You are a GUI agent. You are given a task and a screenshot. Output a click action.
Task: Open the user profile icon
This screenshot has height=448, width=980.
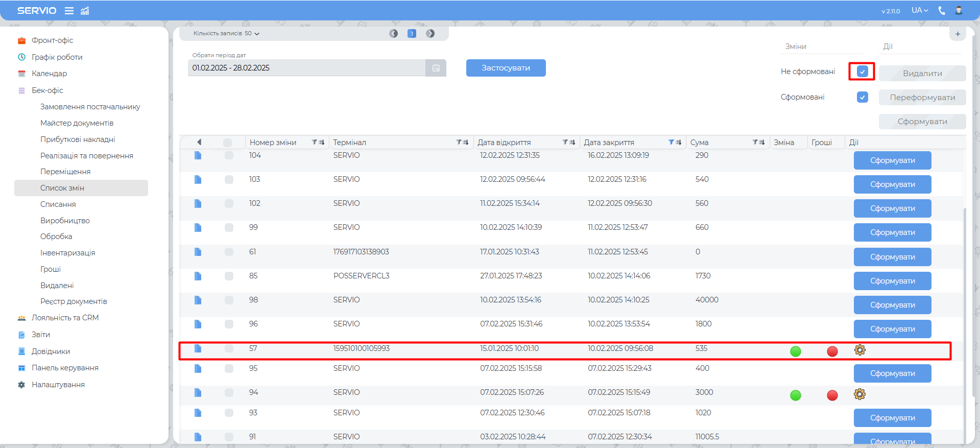959,11
